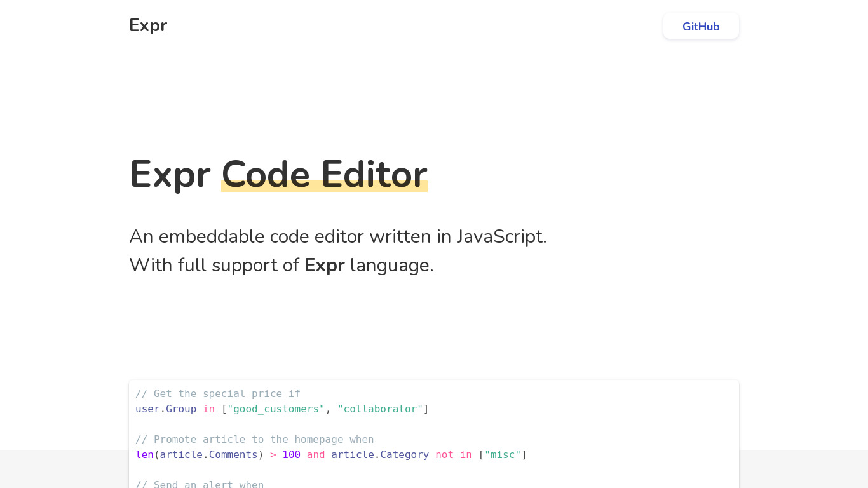This screenshot has height=488, width=868.
Task: Click 'An embeddable code editor written in JavaScript.'
Action: 338,236
